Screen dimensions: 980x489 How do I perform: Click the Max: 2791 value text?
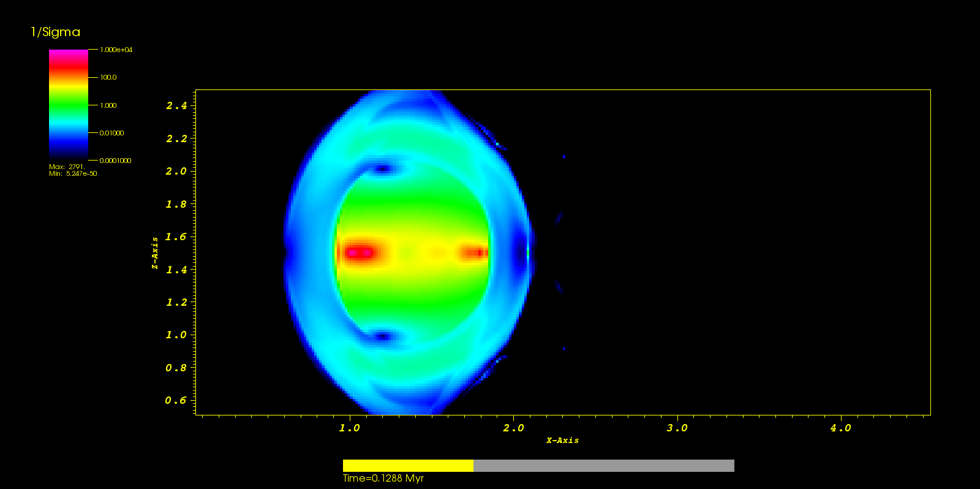pos(67,167)
